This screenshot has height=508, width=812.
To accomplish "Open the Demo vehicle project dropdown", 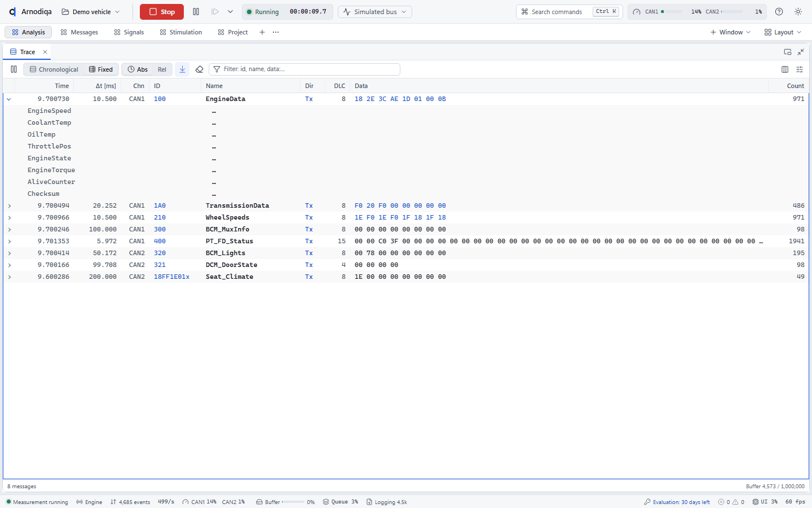I will tap(91, 12).
